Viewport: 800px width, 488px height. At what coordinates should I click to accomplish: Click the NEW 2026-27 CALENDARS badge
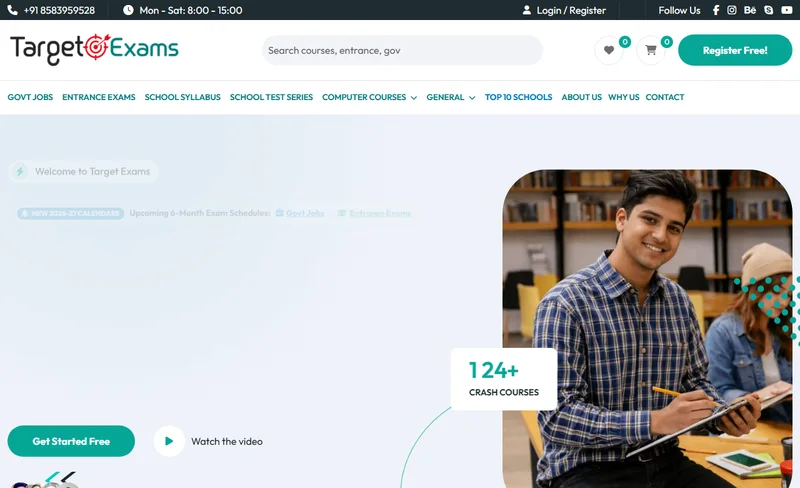(x=70, y=213)
